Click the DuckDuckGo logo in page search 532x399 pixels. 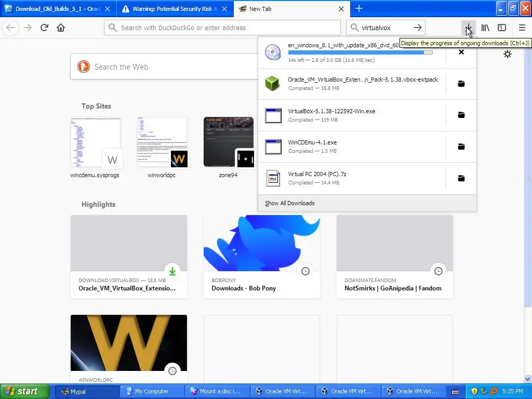pyautogui.click(x=84, y=67)
